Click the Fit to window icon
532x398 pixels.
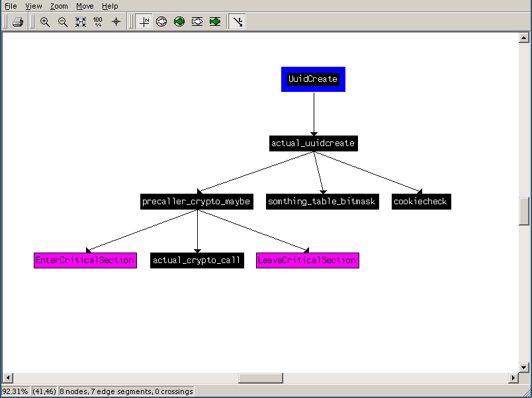pos(81,22)
